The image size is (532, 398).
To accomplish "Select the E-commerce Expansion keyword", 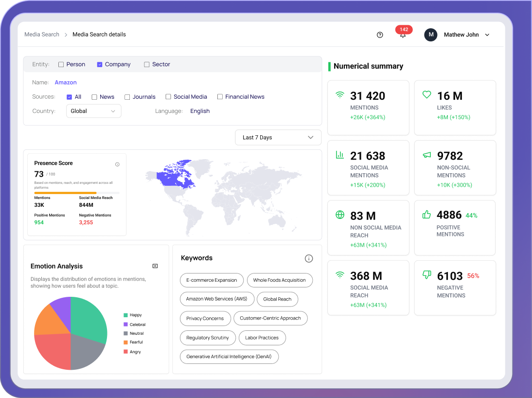I will click(x=212, y=280).
